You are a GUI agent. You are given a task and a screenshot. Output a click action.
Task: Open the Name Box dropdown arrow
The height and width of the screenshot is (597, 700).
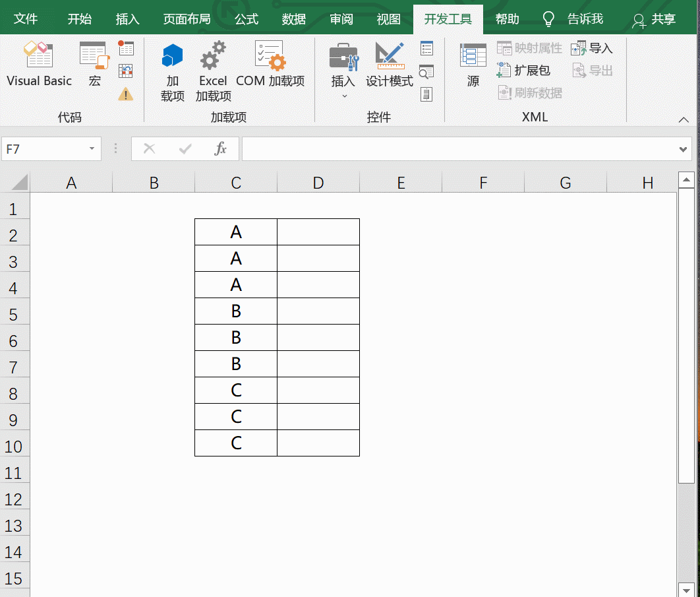[92, 148]
